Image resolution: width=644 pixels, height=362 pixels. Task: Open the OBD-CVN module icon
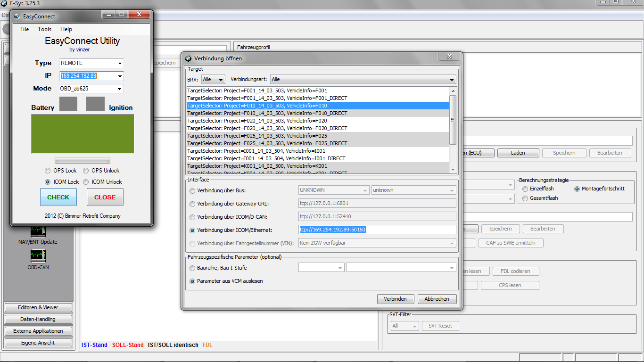[x=38, y=256]
